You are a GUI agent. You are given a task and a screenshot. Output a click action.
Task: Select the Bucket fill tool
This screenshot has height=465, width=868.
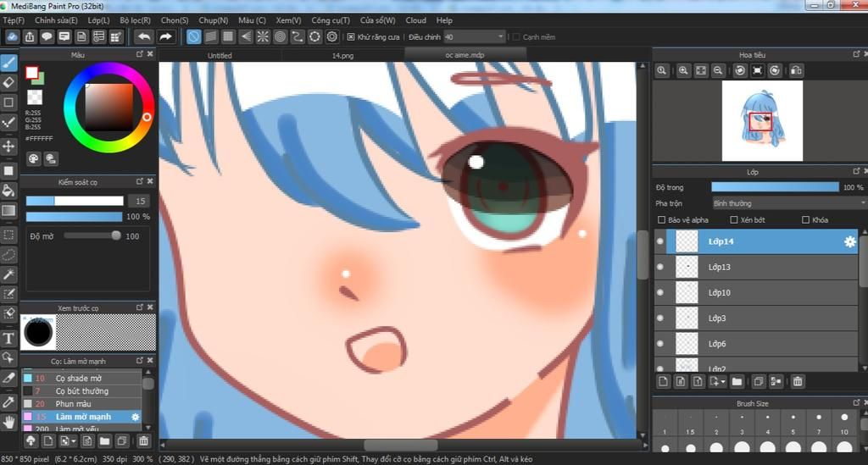point(8,191)
